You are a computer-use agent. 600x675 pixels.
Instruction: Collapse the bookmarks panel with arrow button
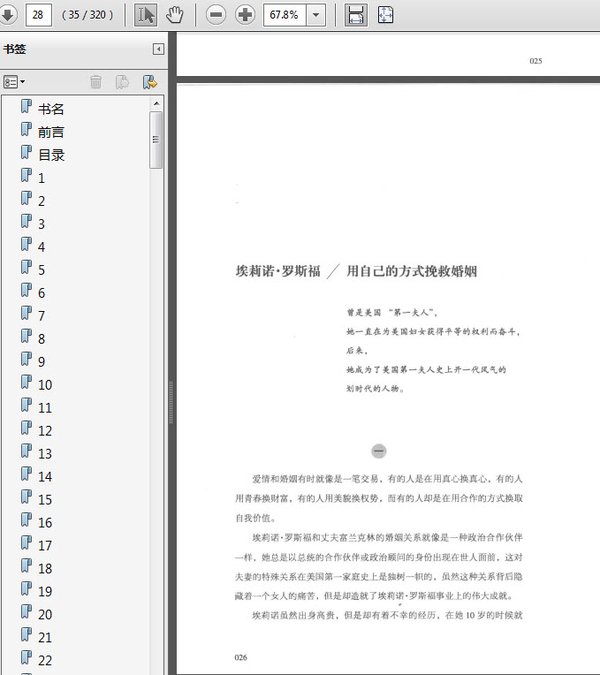click(158, 49)
